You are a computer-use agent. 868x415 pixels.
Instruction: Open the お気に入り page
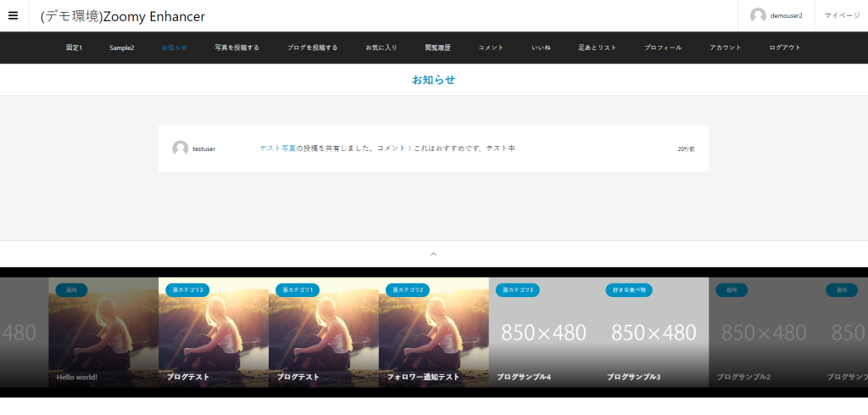381,48
